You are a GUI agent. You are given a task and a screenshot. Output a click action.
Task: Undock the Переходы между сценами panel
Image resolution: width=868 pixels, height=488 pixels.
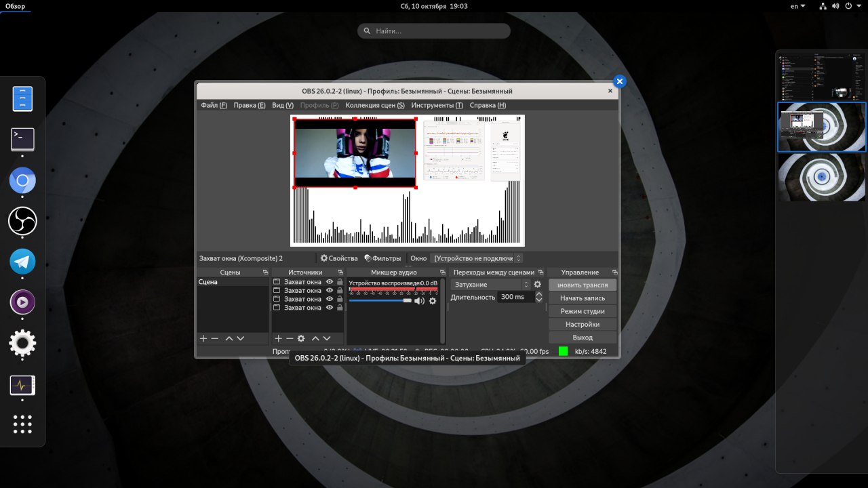coord(540,272)
